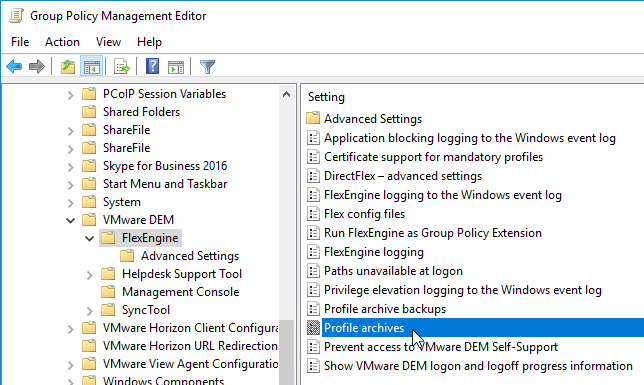Select Management Console tree item
Viewport: 644px width, 385px height.
point(180,292)
